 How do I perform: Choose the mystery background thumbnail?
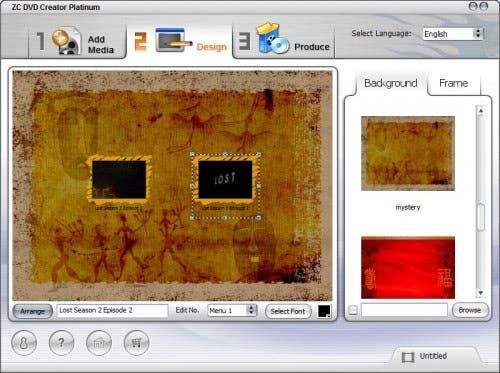click(x=408, y=153)
